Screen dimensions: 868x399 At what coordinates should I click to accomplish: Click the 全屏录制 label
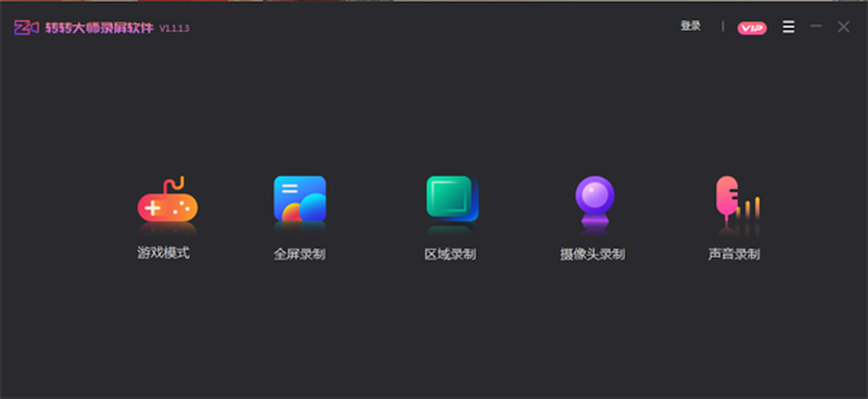(x=299, y=254)
